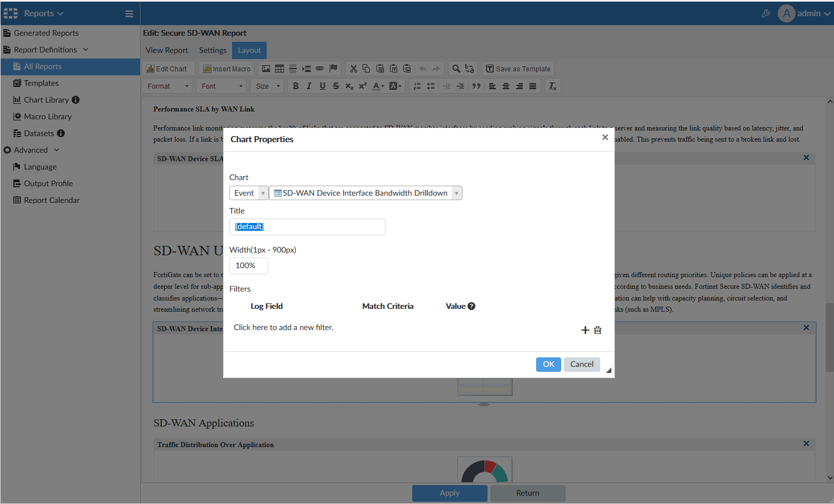
Task: Add a filter with the plus icon
Action: pyautogui.click(x=585, y=330)
